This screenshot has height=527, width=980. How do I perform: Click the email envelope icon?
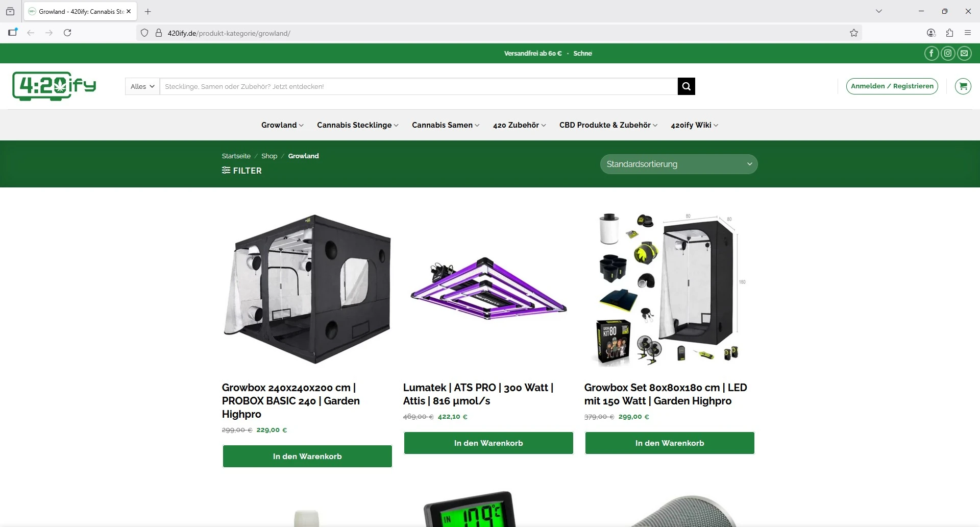tap(964, 53)
